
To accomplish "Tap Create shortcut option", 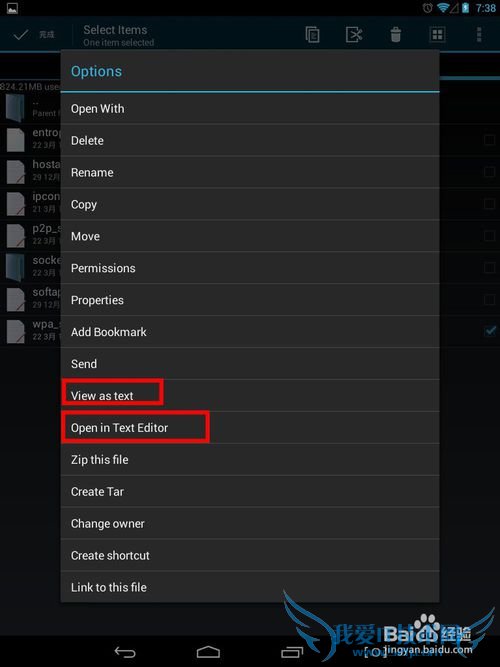I will (x=250, y=555).
